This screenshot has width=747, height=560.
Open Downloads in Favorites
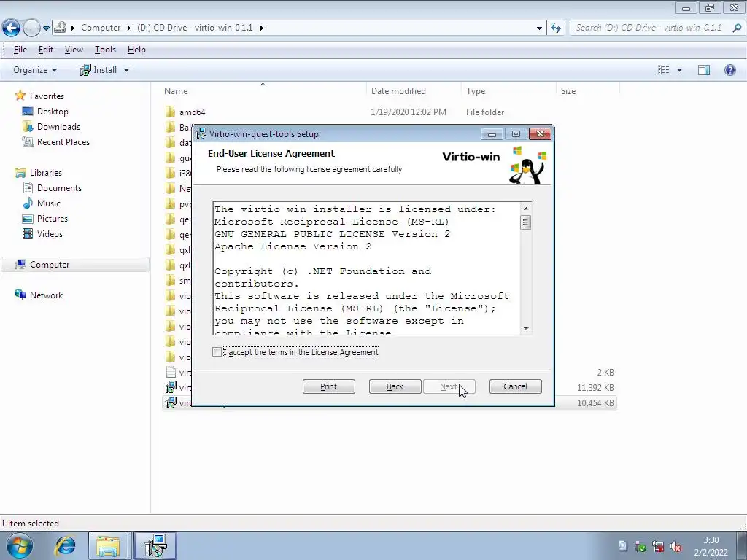tap(58, 127)
